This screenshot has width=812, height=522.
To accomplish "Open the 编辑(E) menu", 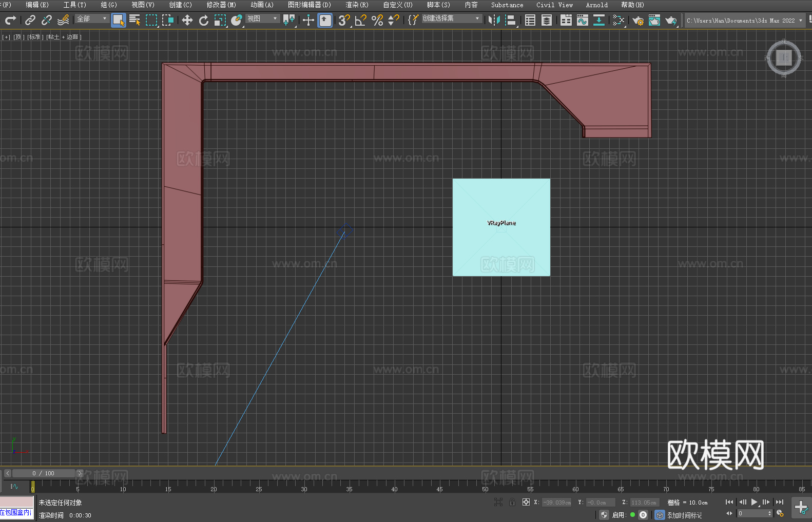I will [x=37, y=5].
